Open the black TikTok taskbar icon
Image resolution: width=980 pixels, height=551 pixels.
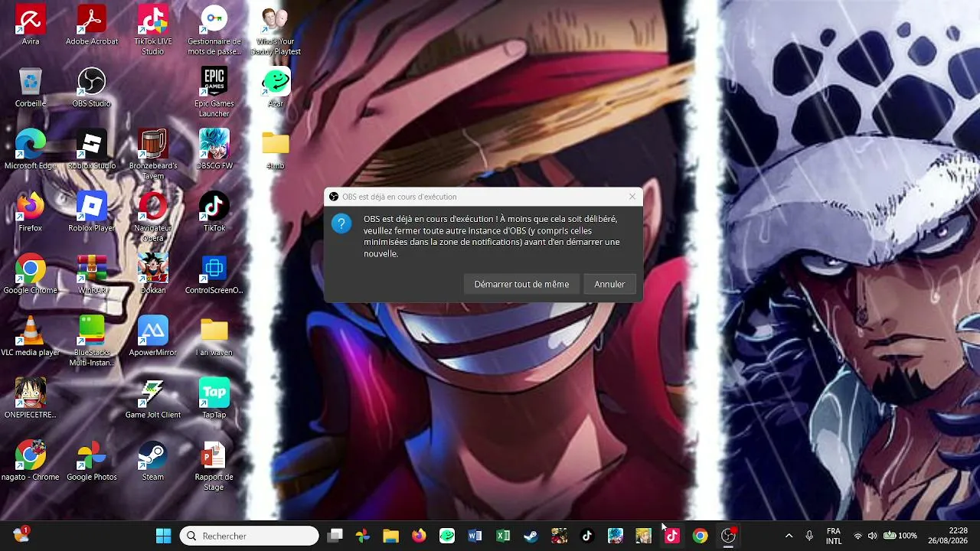(x=587, y=536)
